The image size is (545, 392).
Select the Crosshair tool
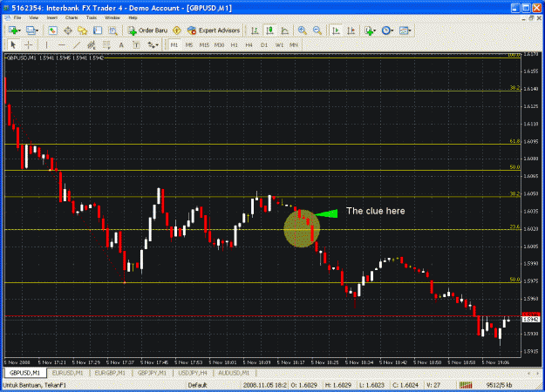(29, 44)
